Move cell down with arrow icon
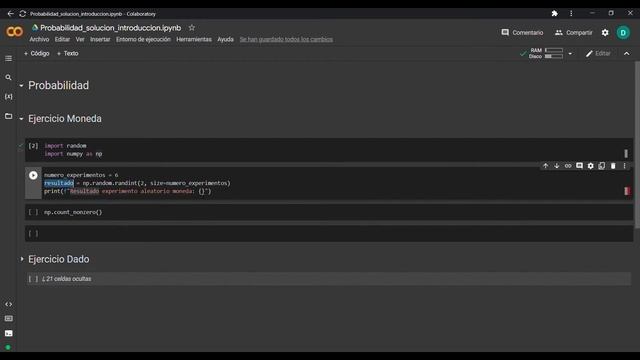640x360 pixels. 557,166
